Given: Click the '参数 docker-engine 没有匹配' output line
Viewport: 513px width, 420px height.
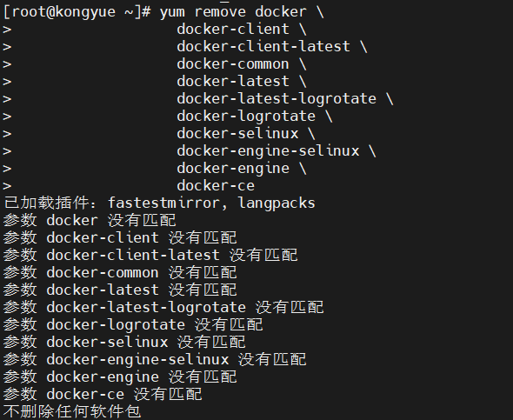Looking at the screenshot, I should 120,377.
